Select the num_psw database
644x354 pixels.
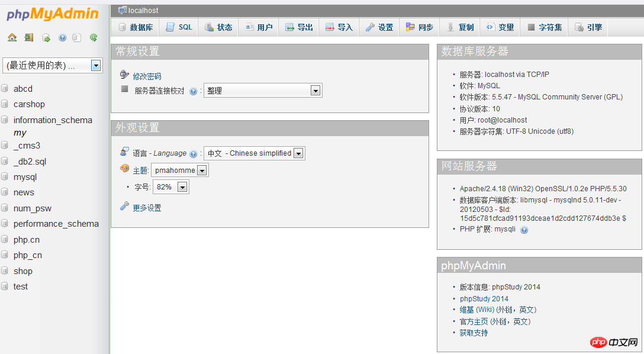(x=33, y=208)
